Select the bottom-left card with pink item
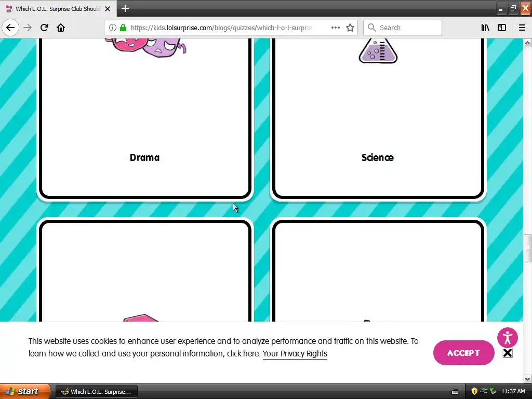 pyautogui.click(x=145, y=271)
